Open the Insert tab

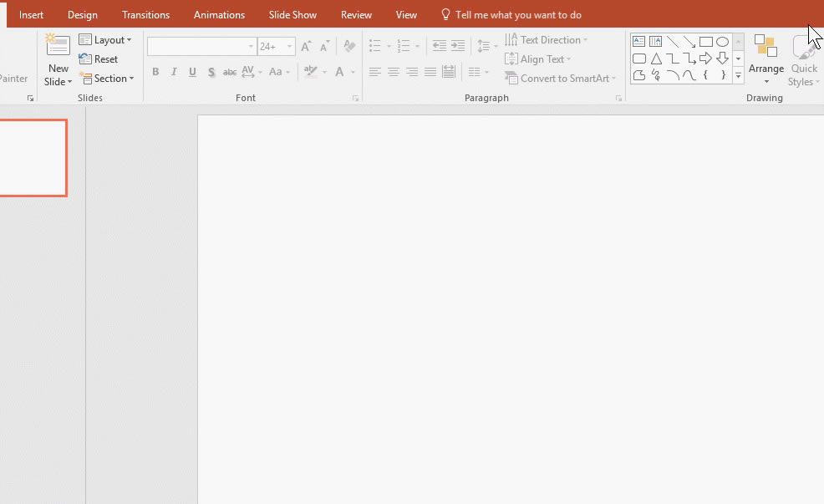point(31,15)
